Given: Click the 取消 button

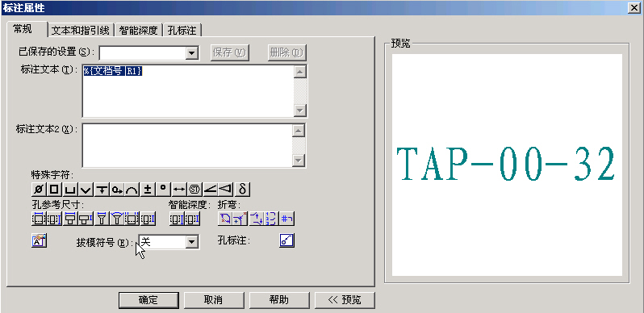Looking at the screenshot, I should [214, 300].
